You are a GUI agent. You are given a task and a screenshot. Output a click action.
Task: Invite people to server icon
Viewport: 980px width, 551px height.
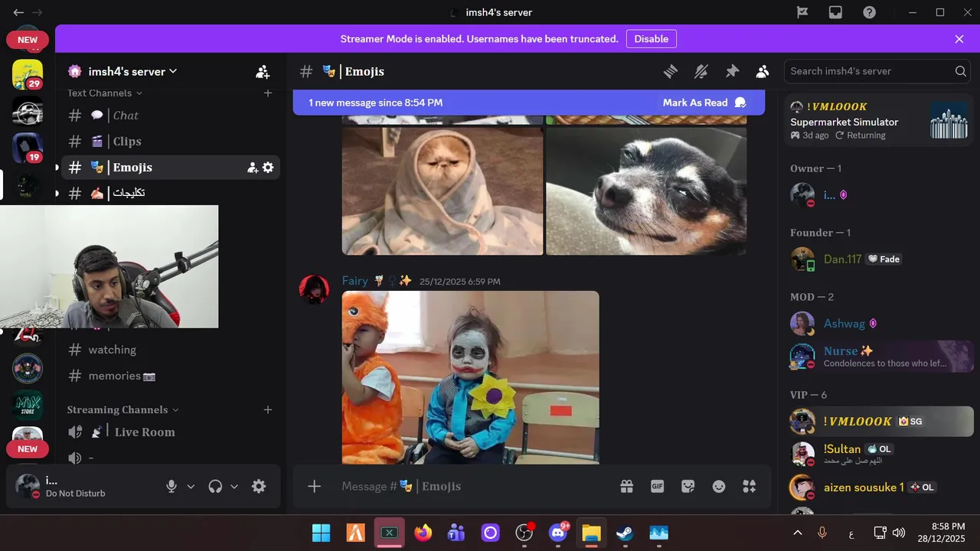pyautogui.click(x=263, y=72)
